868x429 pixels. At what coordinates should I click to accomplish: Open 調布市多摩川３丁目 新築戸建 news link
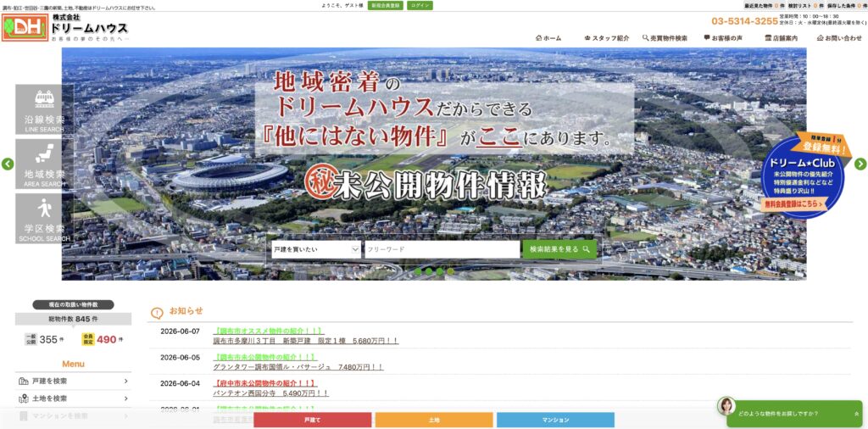[x=305, y=341]
